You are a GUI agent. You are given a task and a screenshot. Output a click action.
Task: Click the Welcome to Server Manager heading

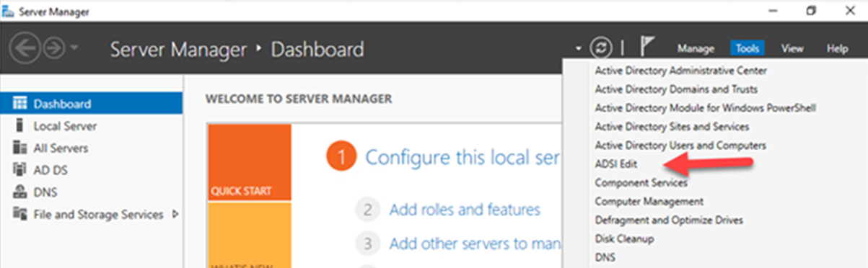[299, 98]
